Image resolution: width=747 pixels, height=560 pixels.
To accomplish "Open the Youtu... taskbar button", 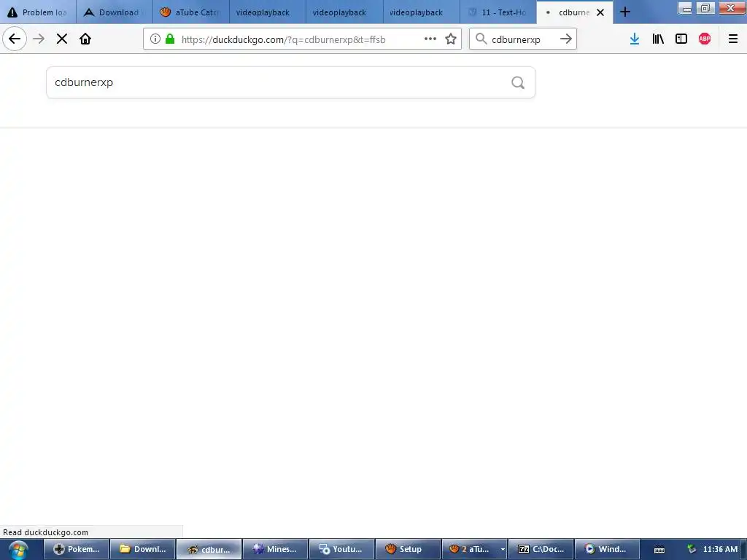I will pyautogui.click(x=341, y=549).
